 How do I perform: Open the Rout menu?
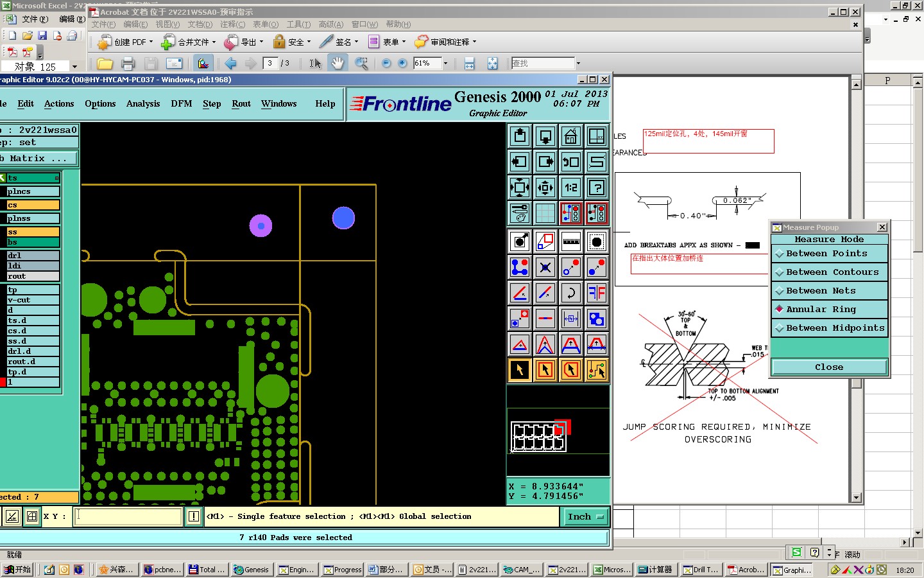tap(241, 104)
